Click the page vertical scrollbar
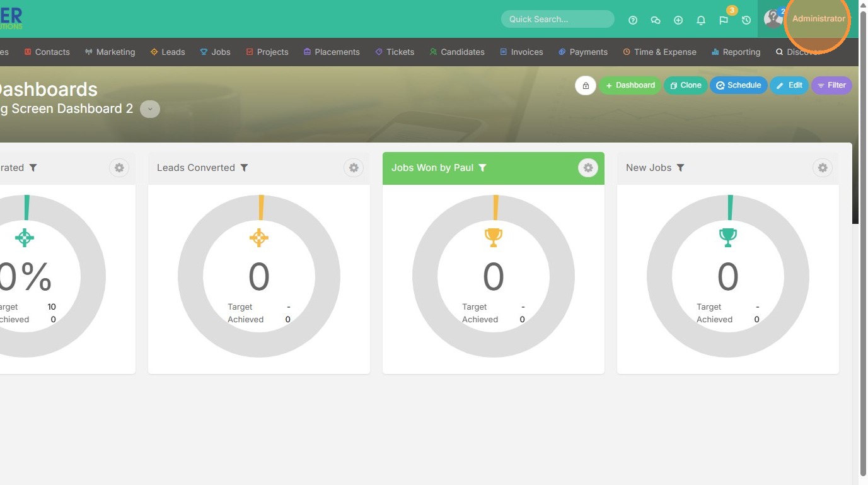The height and width of the screenshot is (485, 868). pyautogui.click(x=863, y=242)
